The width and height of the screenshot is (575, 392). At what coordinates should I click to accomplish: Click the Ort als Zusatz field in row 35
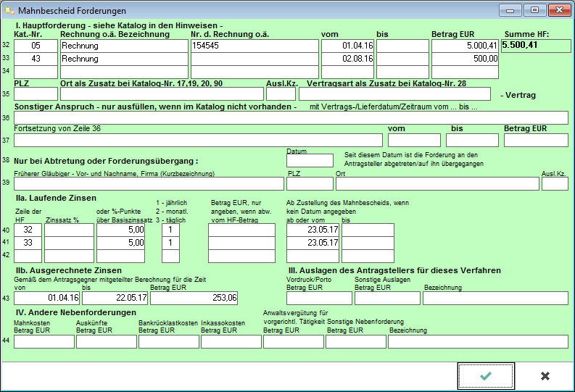162,93
